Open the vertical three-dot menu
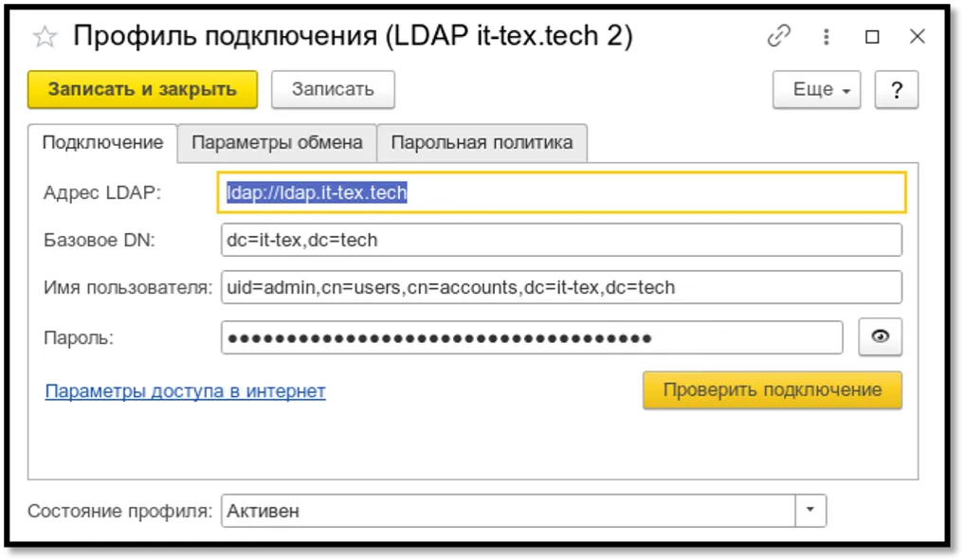965x560 pixels. pos(826,36)
